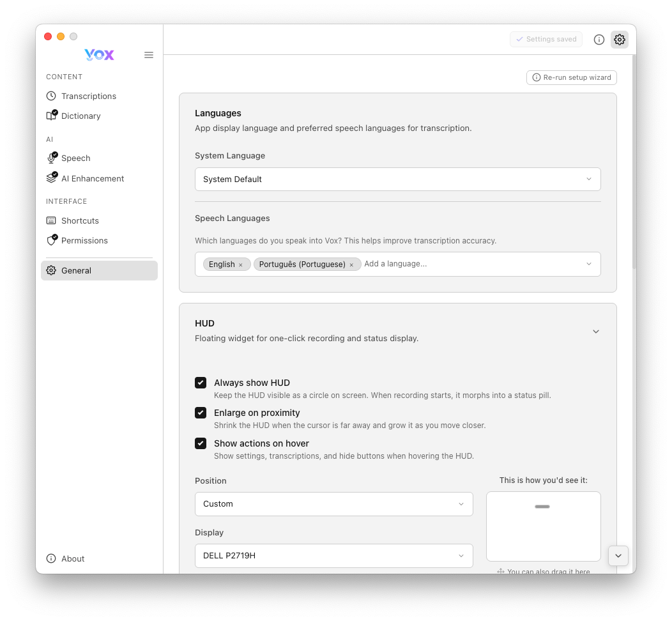The image size is (672, 621).
Task: Click the Re-run setup wizard button
Action: (571, 77)
